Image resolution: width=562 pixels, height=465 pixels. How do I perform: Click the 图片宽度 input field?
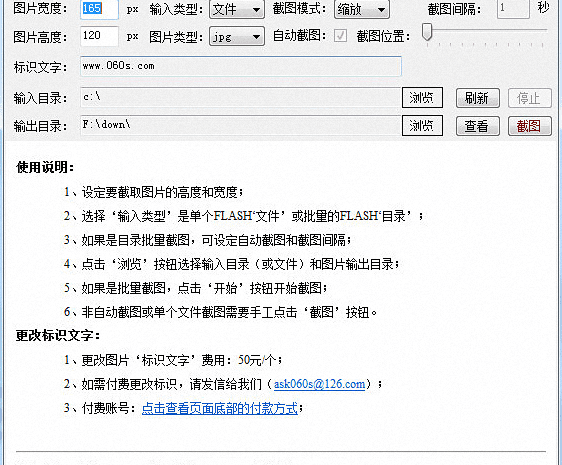[99, 9]
